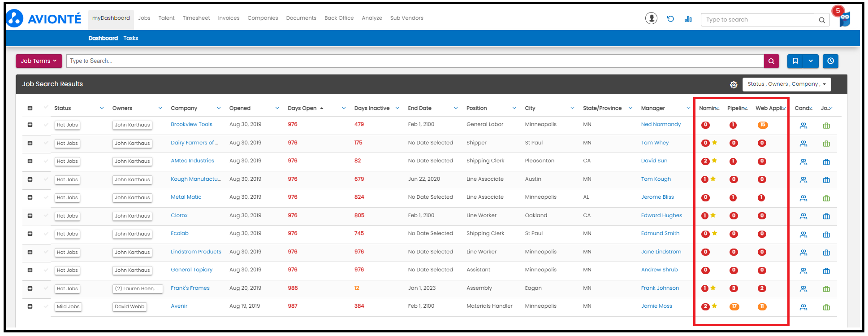Click John Karthaus owner tag in Clorox row
Image resolution: width=868 pixels, height=336 pixels.
(132, 216)
